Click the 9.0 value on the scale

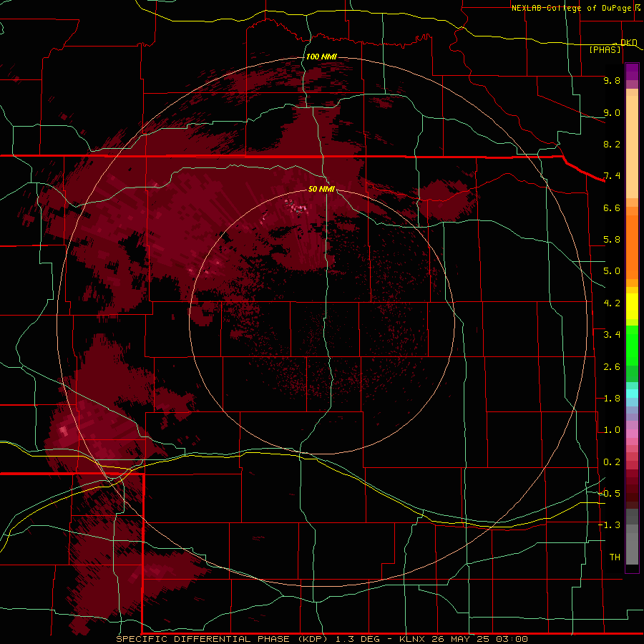612,112
